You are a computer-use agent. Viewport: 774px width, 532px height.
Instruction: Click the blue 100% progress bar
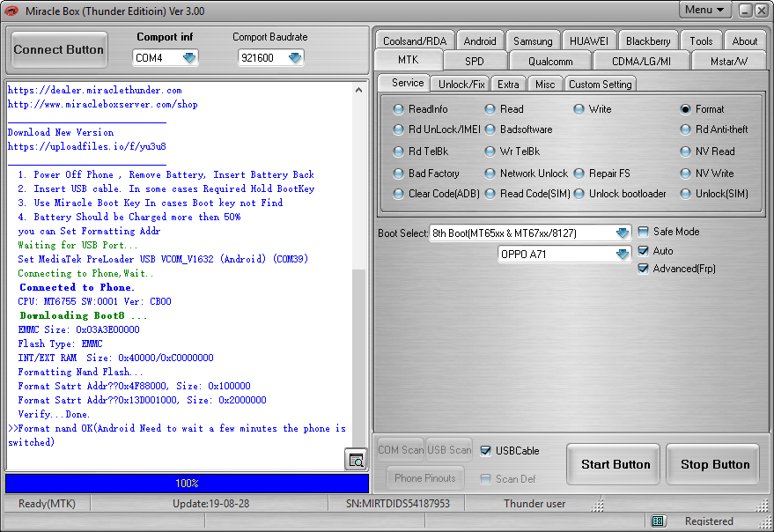click(187, 483)
